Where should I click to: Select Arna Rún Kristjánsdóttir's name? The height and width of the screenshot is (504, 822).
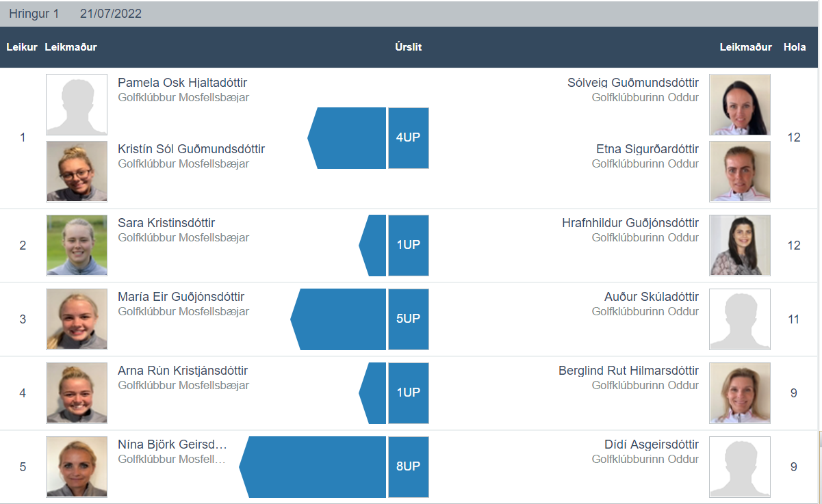(x=183, y=371)
